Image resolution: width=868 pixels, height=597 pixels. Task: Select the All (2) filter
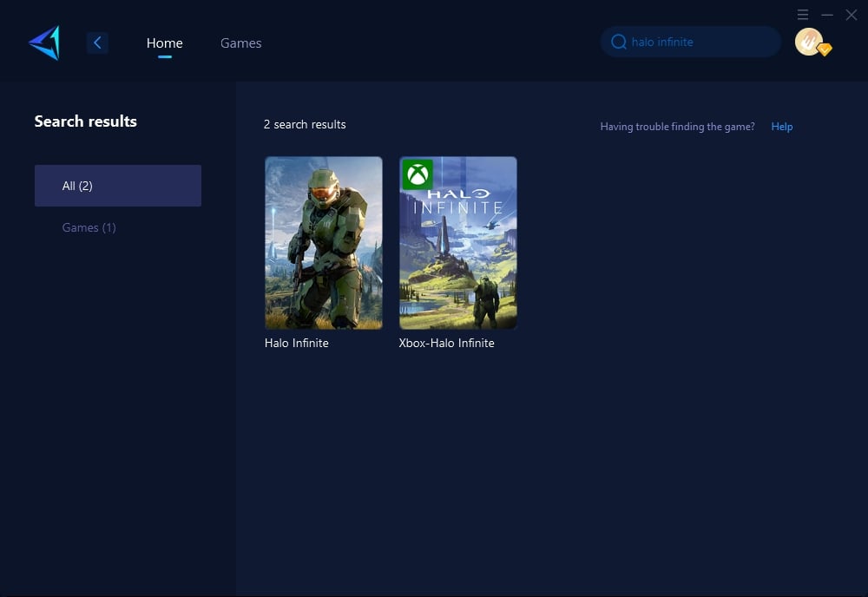click(118, 186)
